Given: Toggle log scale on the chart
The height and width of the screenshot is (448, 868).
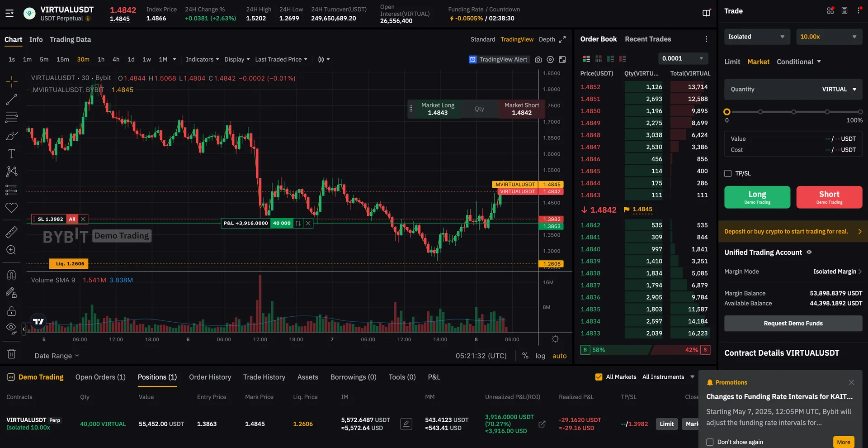Looking at the screenshot, I should 540,356.
